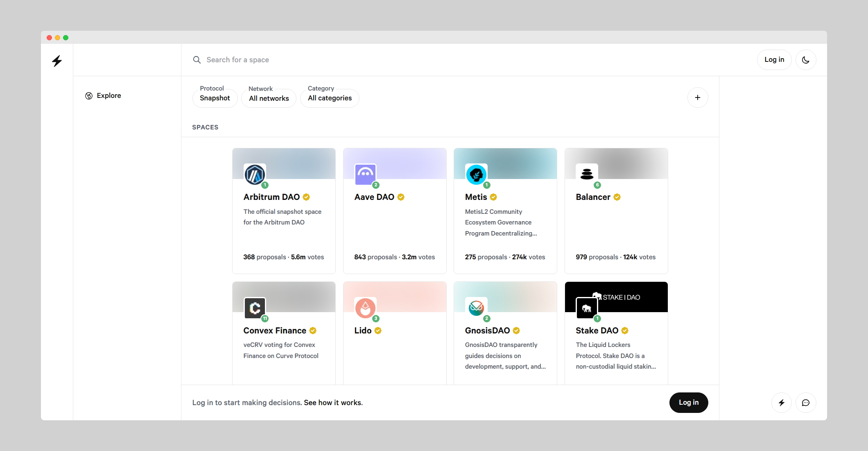Image resolution: width=868 pixels, height=451 pixels.
Task: Open the Protocol Snapshot dropdown
Action: [x=215, y=98]
